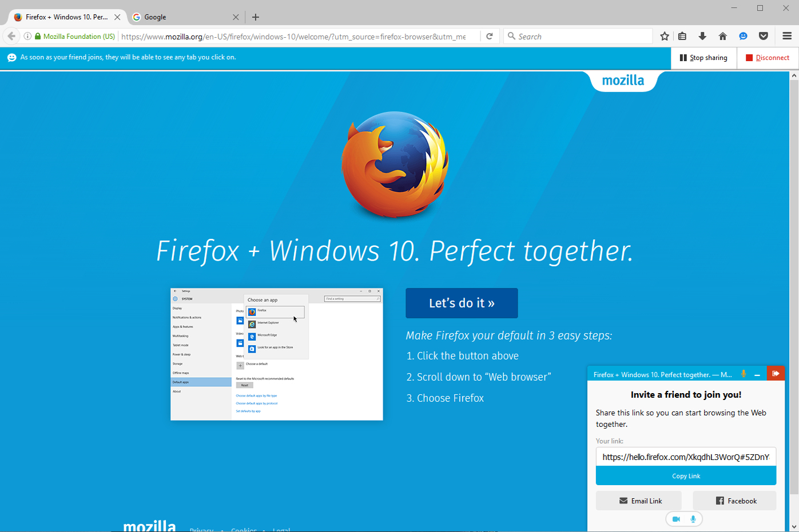Viewport: 799px width, 532px height.
Task: Open the Firefox Hello smiley icon
Action: point(743,36)
